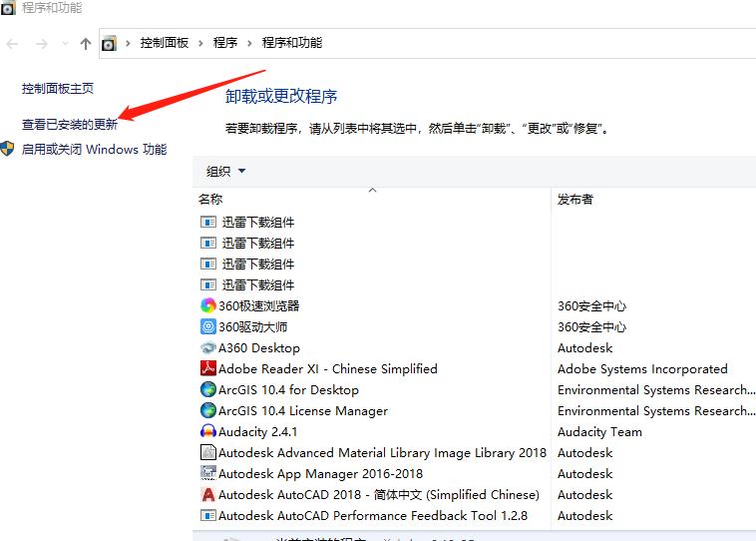Expand the chevron after 控制面板 breadcrumb
The width and height of the screenshot is (756, 541).
pyautogui.click(x=200, y=44)
